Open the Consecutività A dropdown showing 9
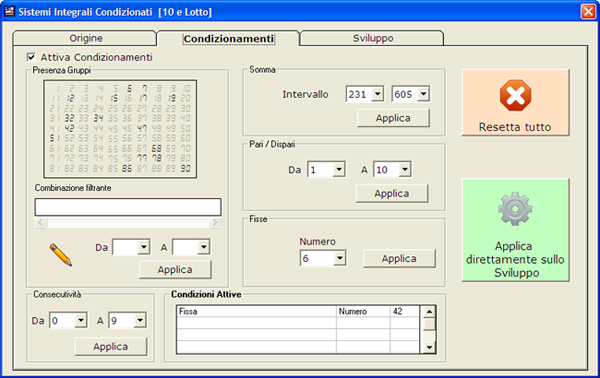Image resolution: width=600 pixels, height=378 pixels. click(x=140, y=320)
